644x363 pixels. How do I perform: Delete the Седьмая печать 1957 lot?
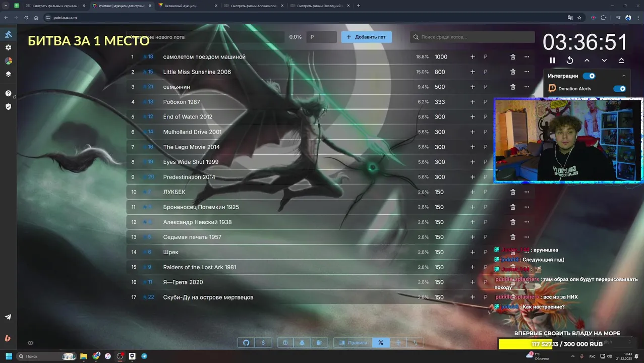513,237
